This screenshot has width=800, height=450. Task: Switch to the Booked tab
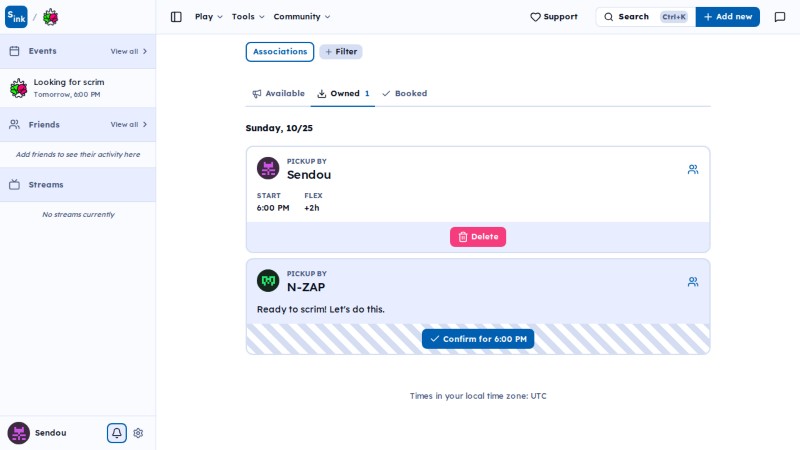click(405, 93)
